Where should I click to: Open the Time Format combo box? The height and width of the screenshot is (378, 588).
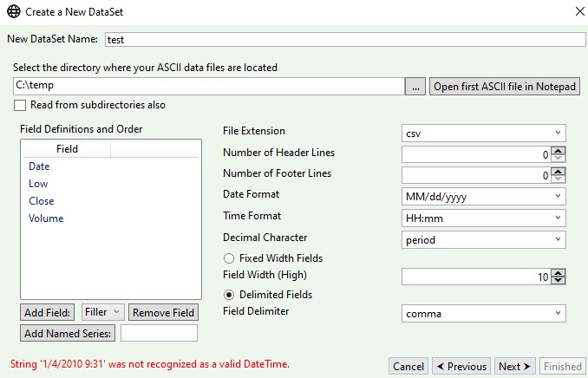point(484,218)
